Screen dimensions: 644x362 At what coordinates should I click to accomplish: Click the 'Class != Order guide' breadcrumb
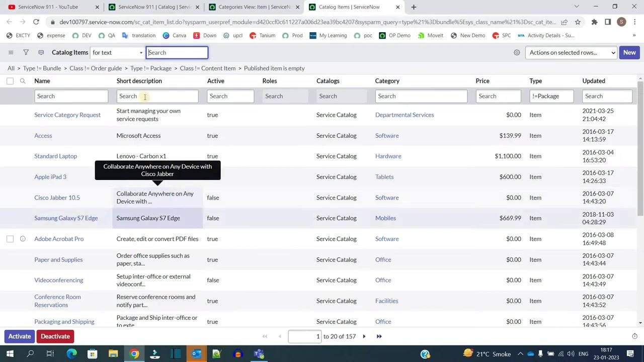click(x=96, y=68)
